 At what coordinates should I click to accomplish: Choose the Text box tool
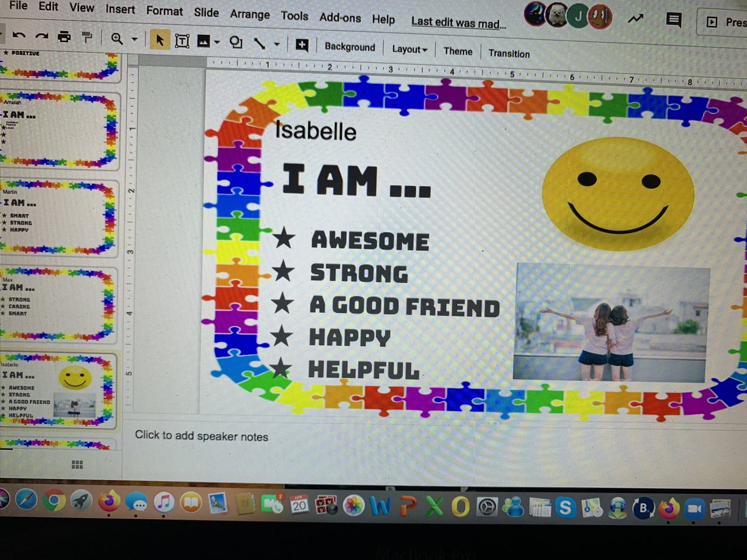(182, 41)
